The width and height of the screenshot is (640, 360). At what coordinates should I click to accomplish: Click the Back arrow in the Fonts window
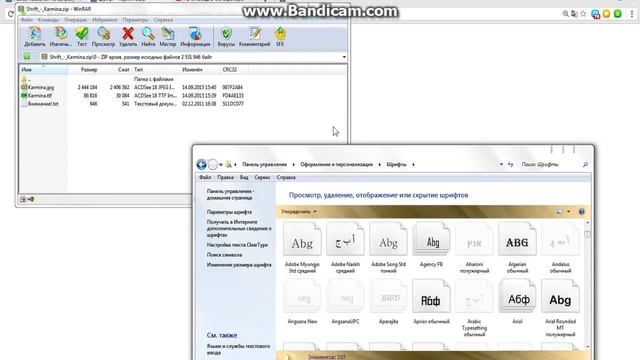(x=201, y=164)
